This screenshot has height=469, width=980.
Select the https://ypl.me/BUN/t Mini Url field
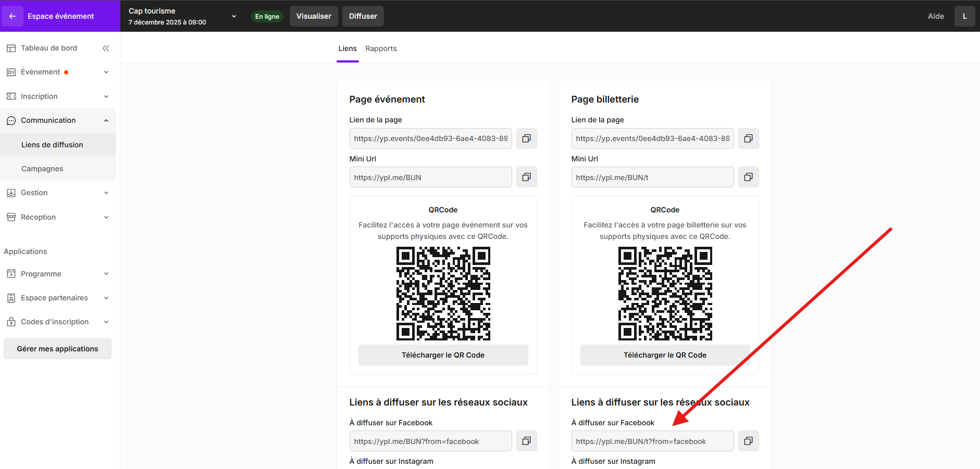[x=653, y=177]
